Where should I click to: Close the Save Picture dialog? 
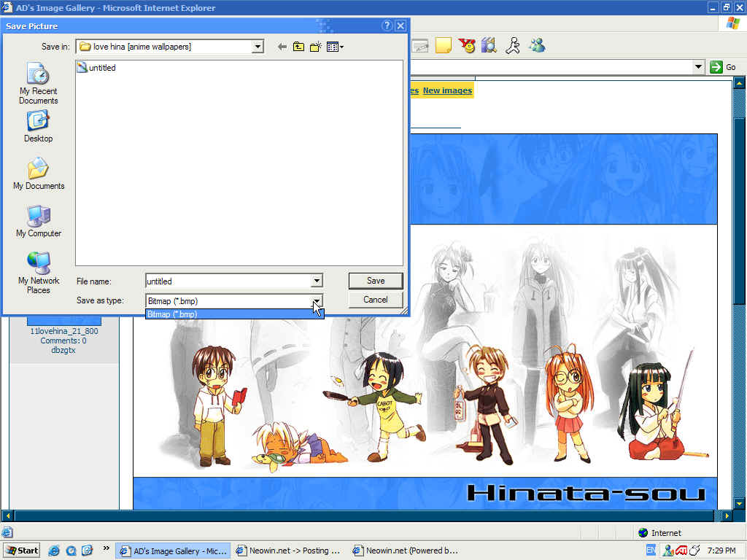pos(401,26)
